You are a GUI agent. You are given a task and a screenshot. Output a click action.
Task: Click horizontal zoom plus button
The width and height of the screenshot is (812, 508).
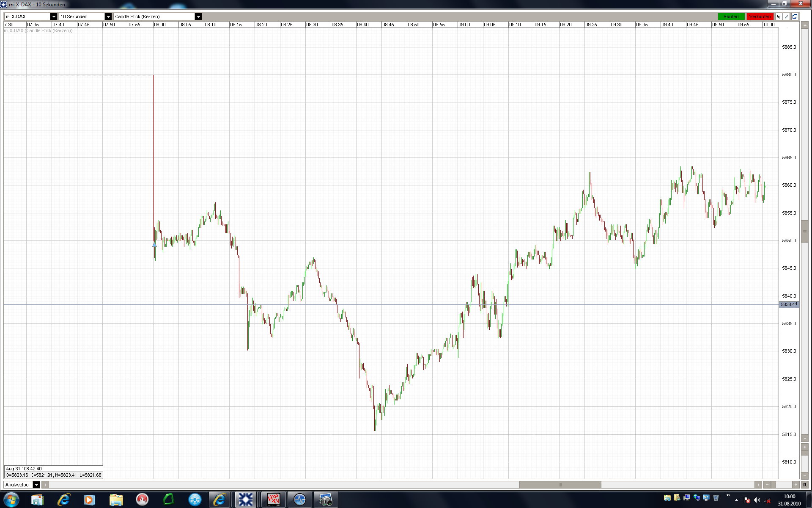796,485
